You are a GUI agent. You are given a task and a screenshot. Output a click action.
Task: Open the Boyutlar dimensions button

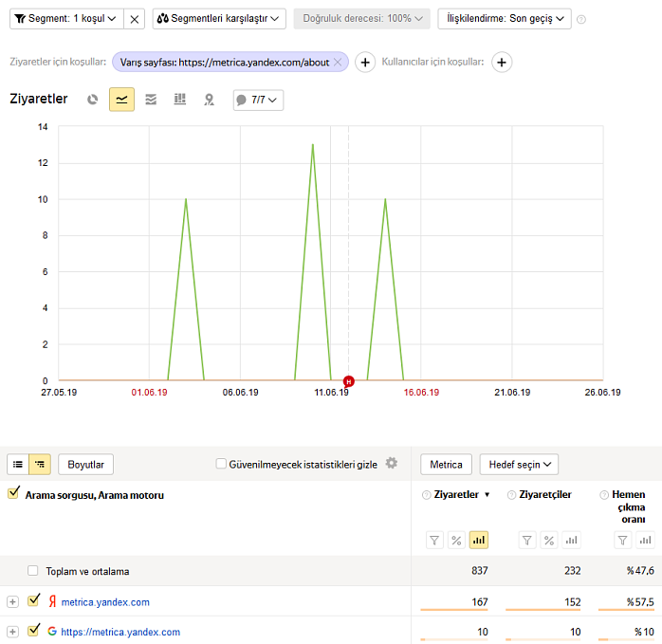(85, 465)
